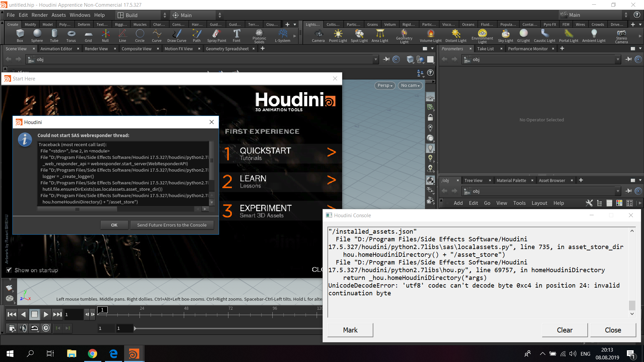Open the Persp viewport dropdown
Viewport: 644px width, 362px height.
(385, 85)
